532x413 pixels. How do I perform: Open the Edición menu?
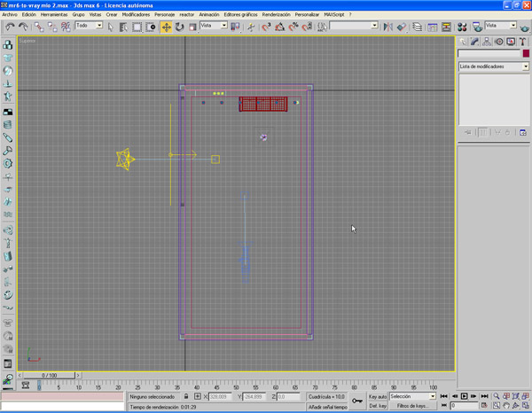29,14
